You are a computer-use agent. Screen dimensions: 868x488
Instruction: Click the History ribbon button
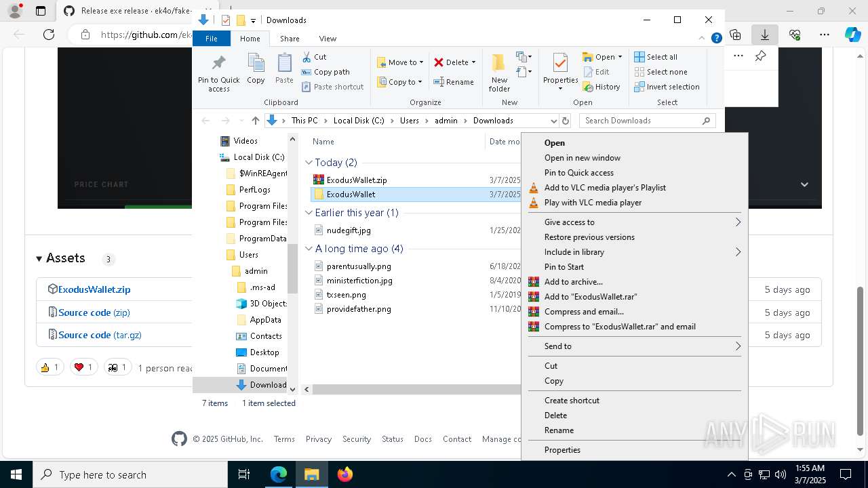[x=601, y=87]
